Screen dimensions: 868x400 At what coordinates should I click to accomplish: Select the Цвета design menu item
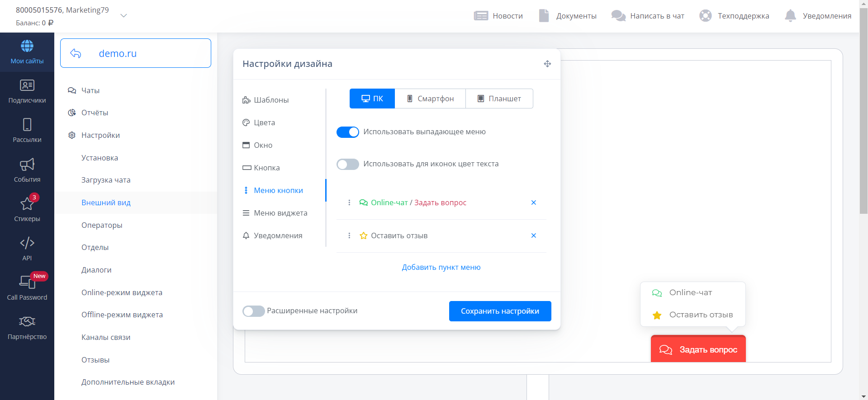[264, 122]
